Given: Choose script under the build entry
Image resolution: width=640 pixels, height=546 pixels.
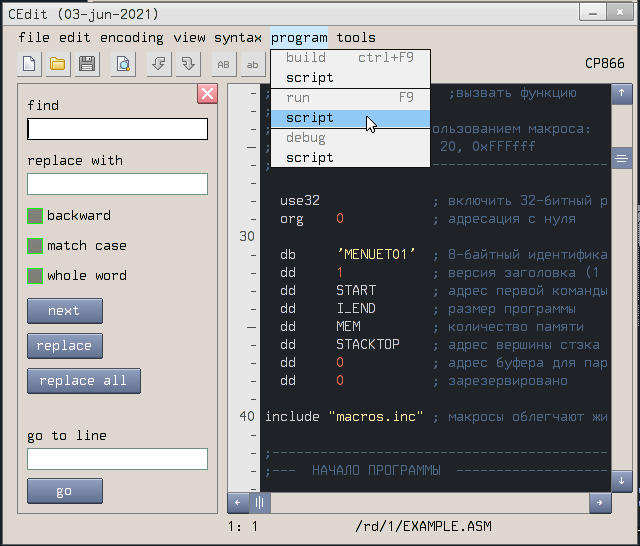Looking at the screenshot, I should pos(310,78).
